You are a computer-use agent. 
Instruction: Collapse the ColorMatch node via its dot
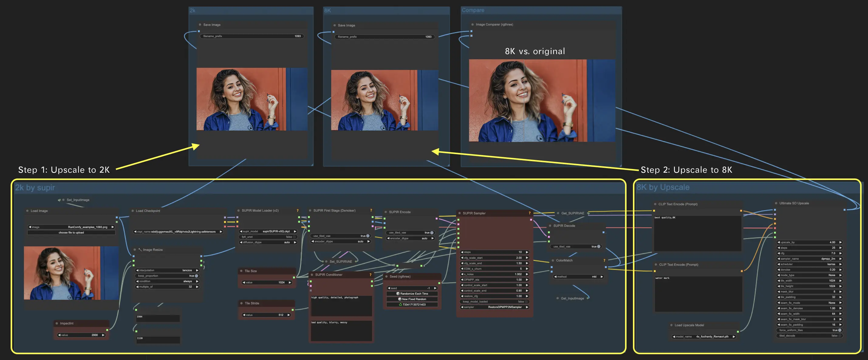pyautogui.click(x=553, y=261)
